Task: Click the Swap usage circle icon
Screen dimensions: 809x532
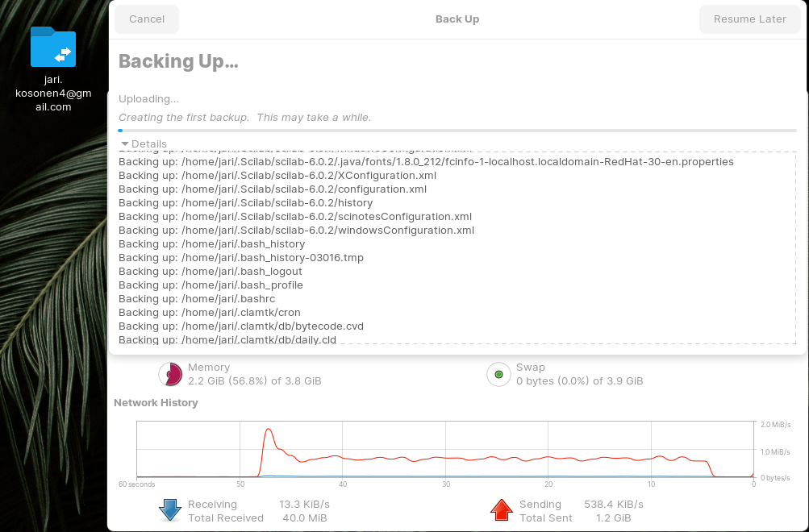Action: click(x=498, y=374)
